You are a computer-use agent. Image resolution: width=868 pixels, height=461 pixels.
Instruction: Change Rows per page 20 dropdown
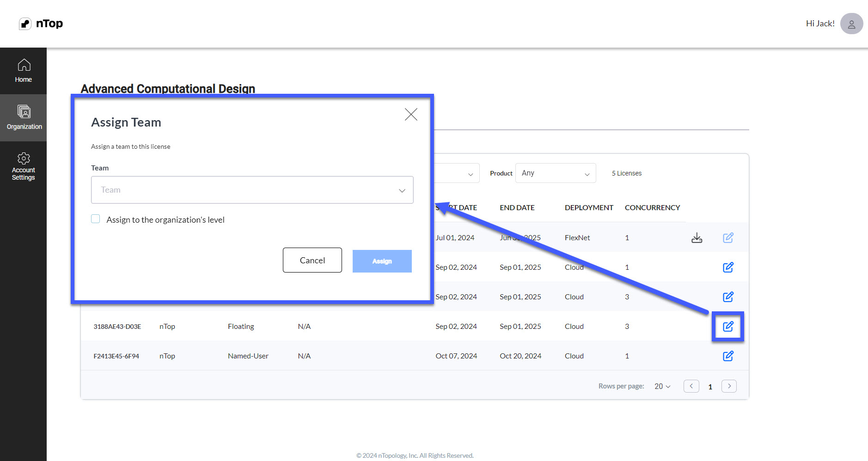[662, 386]
